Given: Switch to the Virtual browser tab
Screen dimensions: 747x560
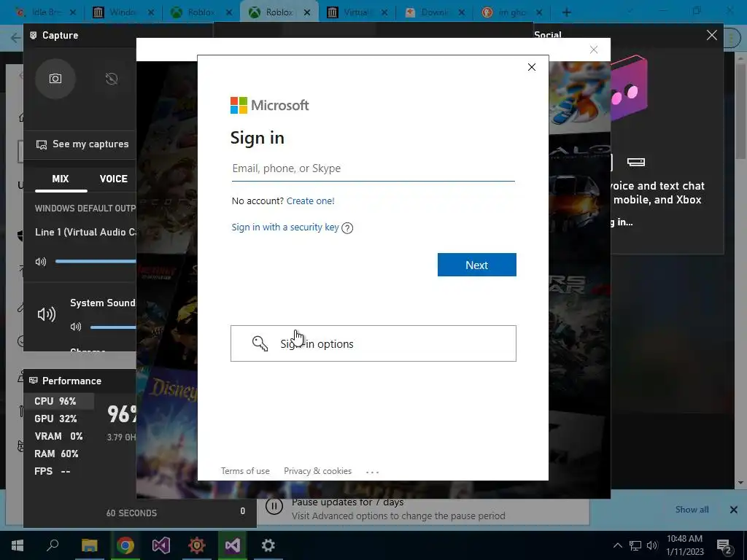Looking at the screenshot, I should pyautogui.click(x=356, y=12).
